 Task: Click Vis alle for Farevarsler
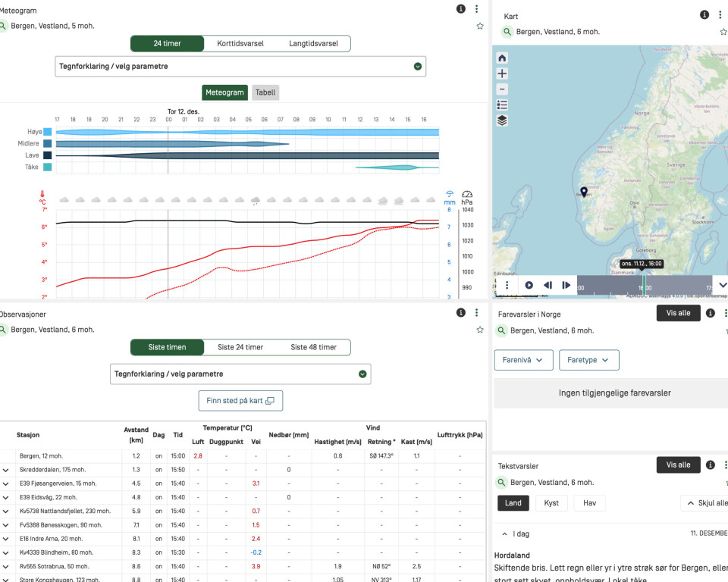click(678, 313)
